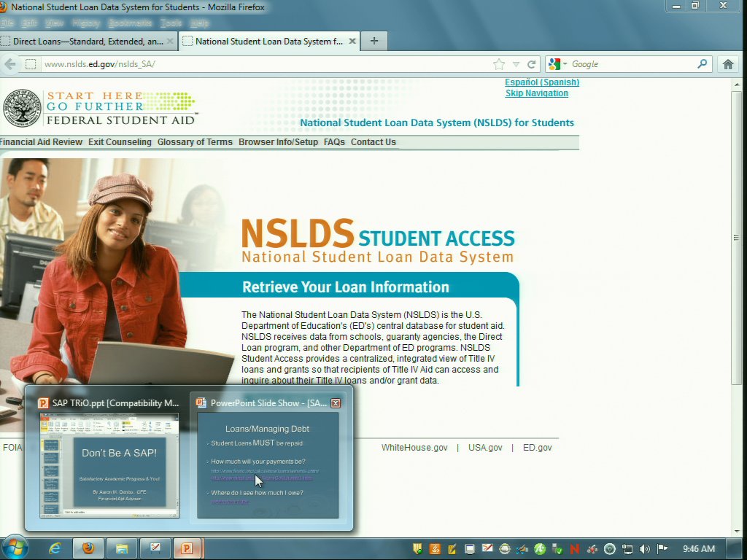This screenshot has height=560, width=747.
Task: Reload the NSLDS page
Action: click(532, 64)
